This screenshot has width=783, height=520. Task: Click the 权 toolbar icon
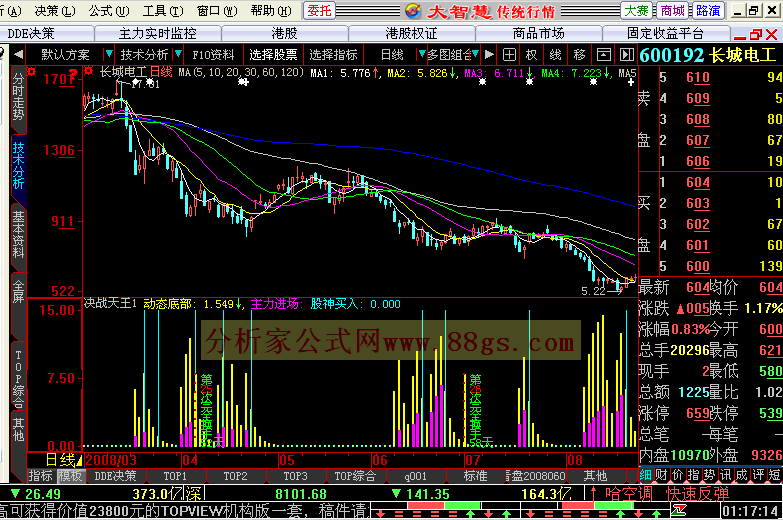coord(531,54)
